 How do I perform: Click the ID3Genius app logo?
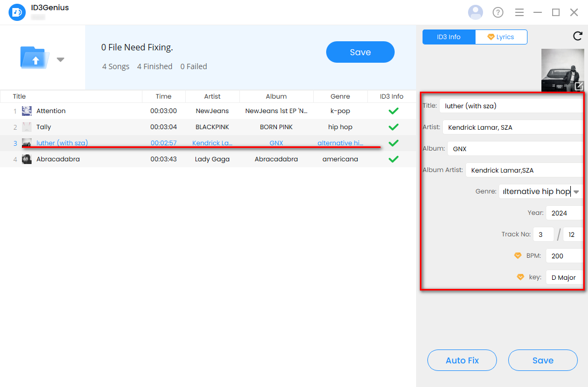tap(17, 12)
